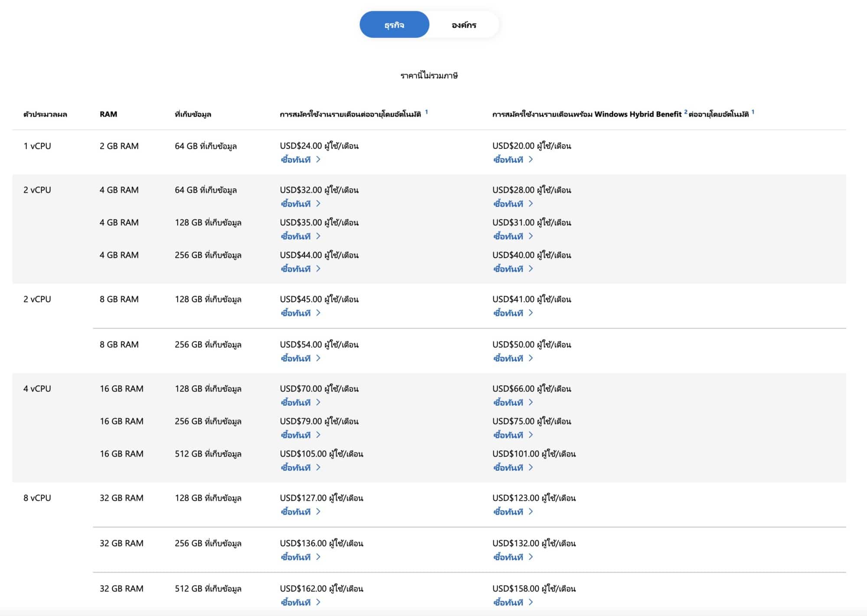Click ซื้อทันที under USD$123.00
The image size is (867, 616).
(513, 512)
